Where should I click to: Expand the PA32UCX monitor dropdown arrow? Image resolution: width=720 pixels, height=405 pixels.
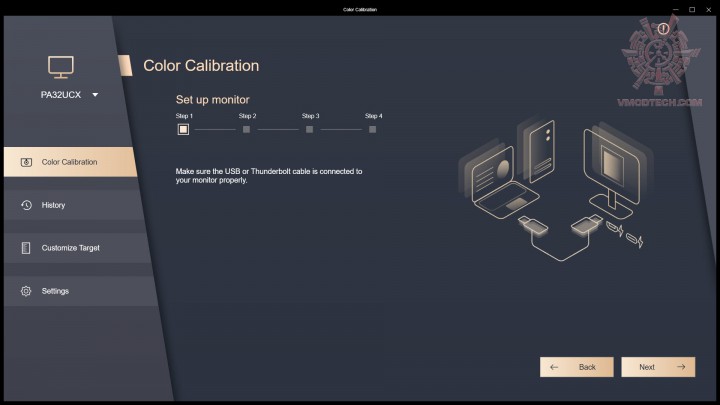click(x=95, y=95)
